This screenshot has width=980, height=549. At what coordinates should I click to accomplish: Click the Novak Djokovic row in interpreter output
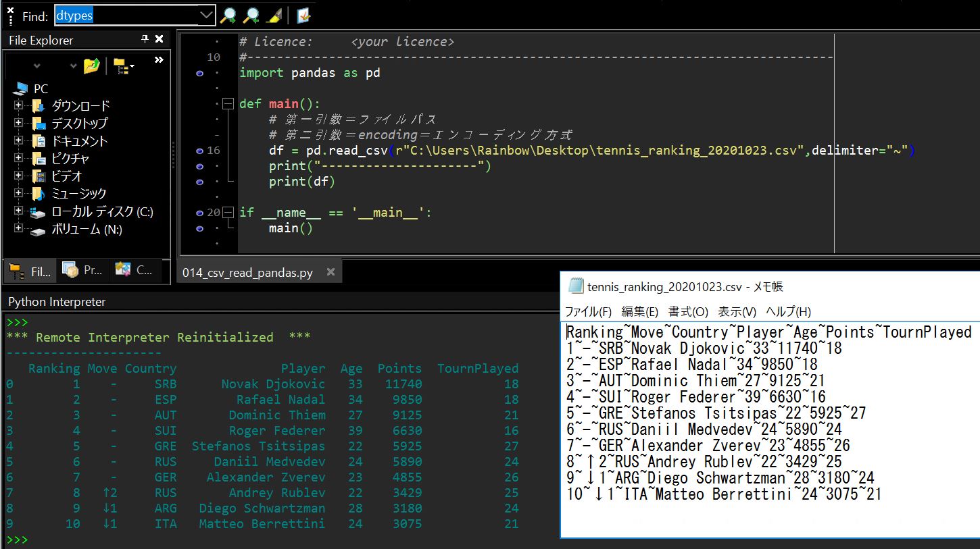pyautogui.click(x=262, y=384)
